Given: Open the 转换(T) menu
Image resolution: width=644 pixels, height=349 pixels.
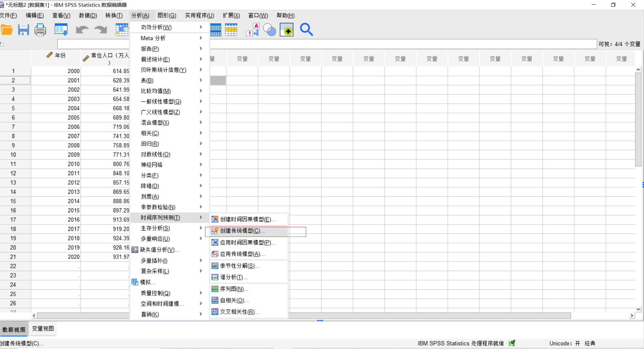Looking at the screenshot, I should 114,16.
